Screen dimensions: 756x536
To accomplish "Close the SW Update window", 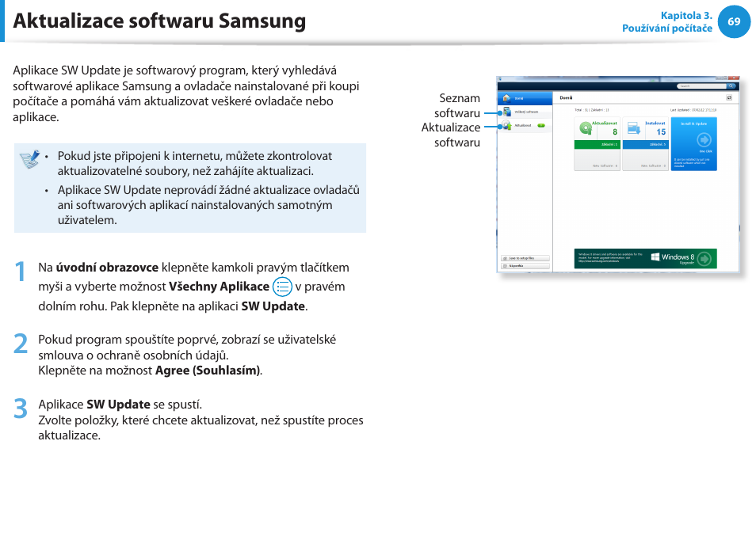I will pyautogui.click(x=734, y=78).
